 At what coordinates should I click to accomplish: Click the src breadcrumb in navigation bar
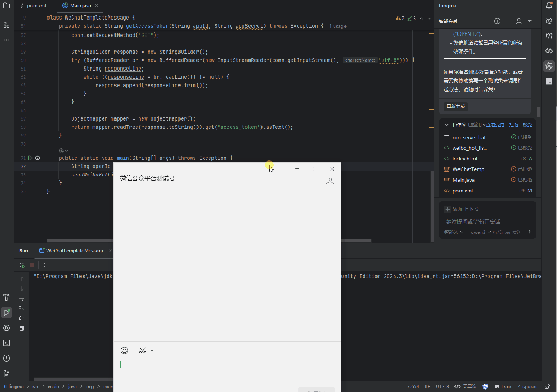[x=36, y=387]
